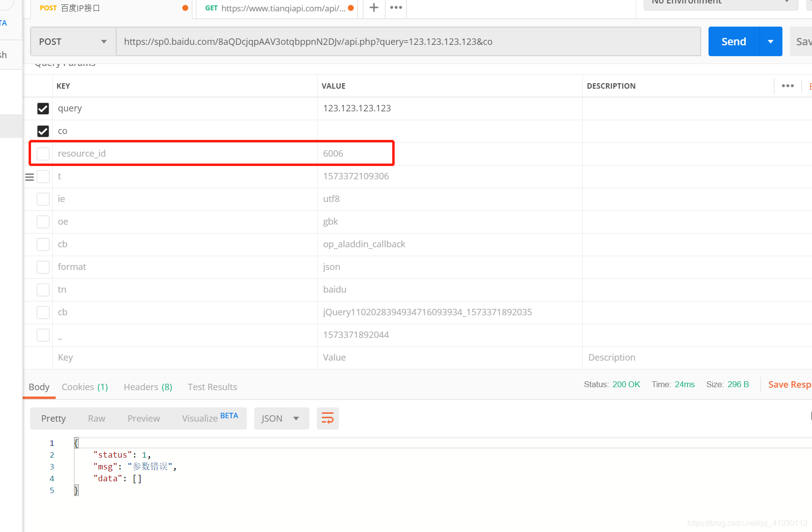Uncheck the query parameter checkbox
This screenshot has width=812, height=532.
point(43,108)
